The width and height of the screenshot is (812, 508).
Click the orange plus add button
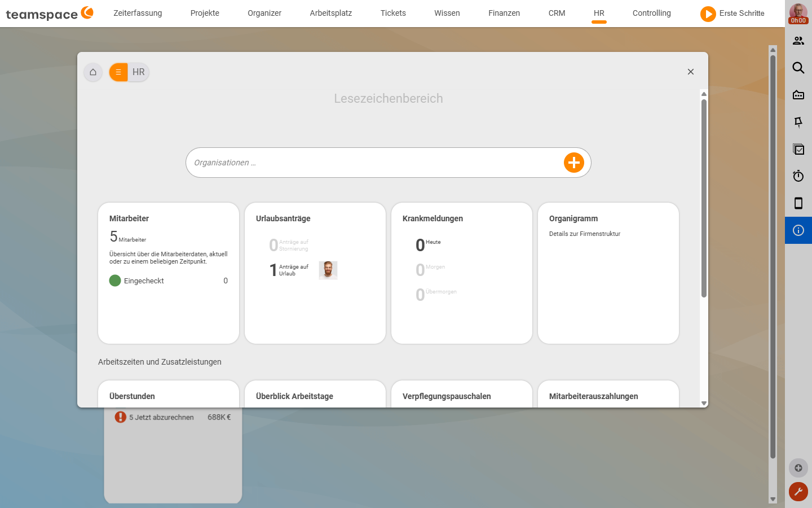[574, 163]
